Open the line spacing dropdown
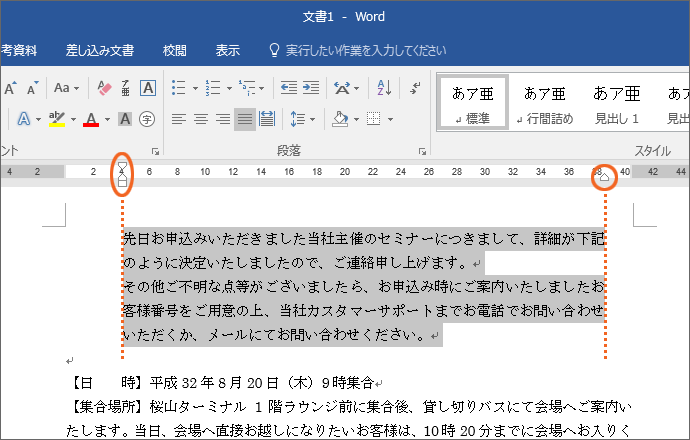This screenshot has width=690, height=440. click(300, 119)
